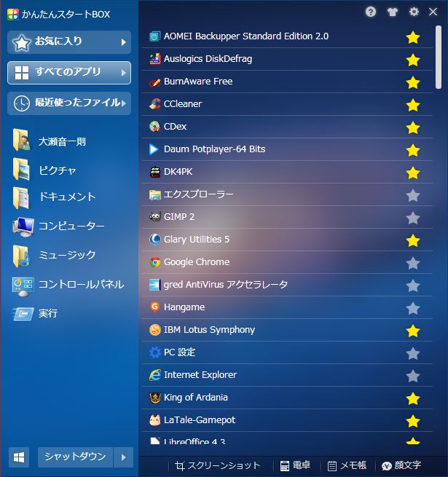Screen dimensions: 448x477
Task: Open the user folder 大瀬音一則
Action: [50, 141]
